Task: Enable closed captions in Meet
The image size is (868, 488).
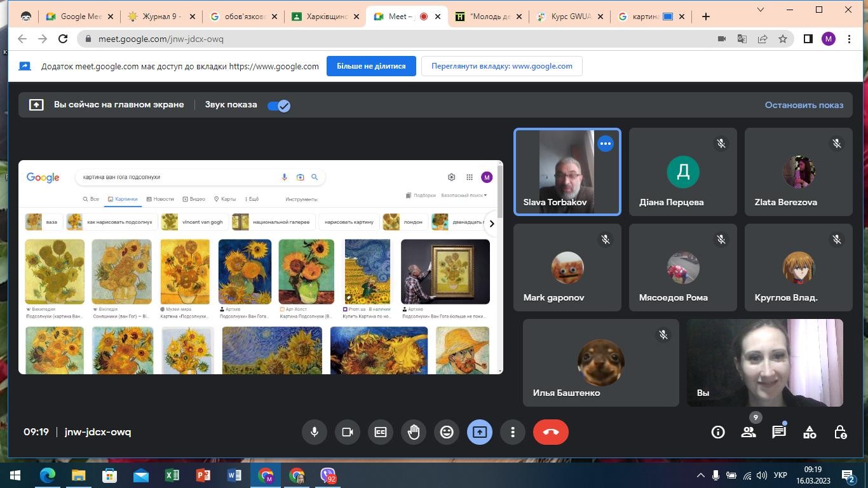Action: point(381,432)
